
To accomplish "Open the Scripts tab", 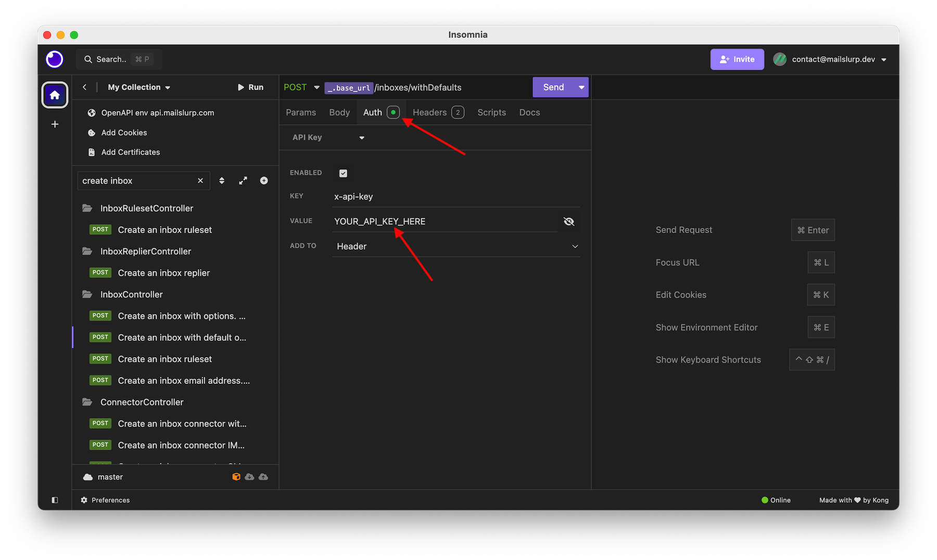I will [491, 112].
